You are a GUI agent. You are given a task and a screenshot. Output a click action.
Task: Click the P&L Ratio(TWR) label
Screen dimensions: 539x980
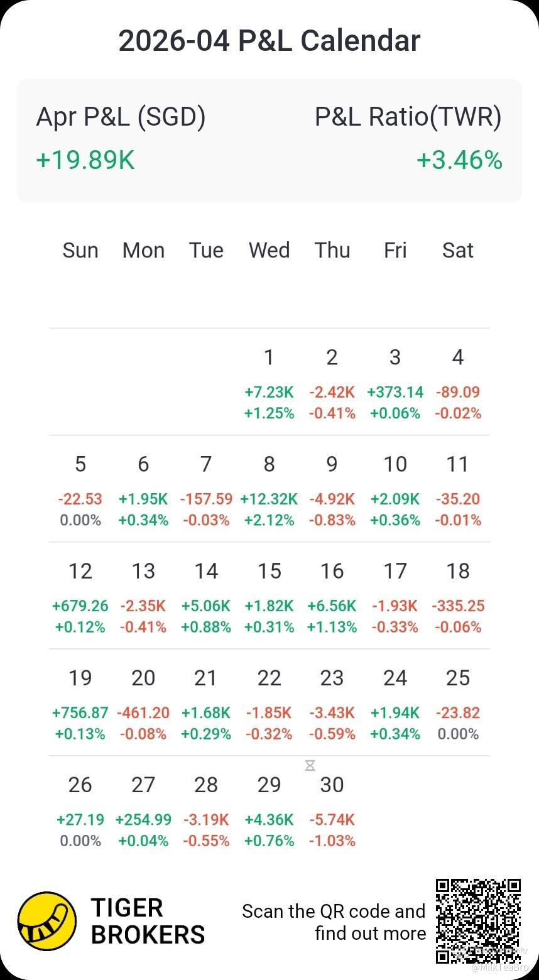(x=408, y=117)
